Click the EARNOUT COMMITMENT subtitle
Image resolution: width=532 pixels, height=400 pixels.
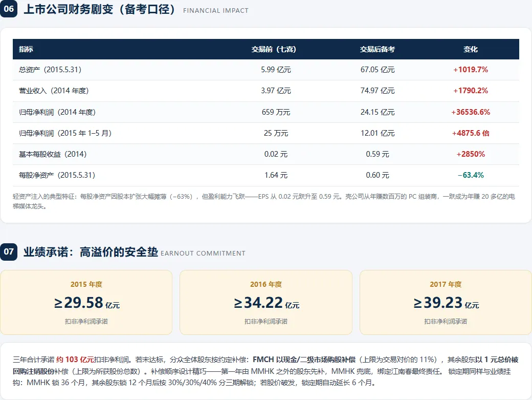tap(203, 254)
